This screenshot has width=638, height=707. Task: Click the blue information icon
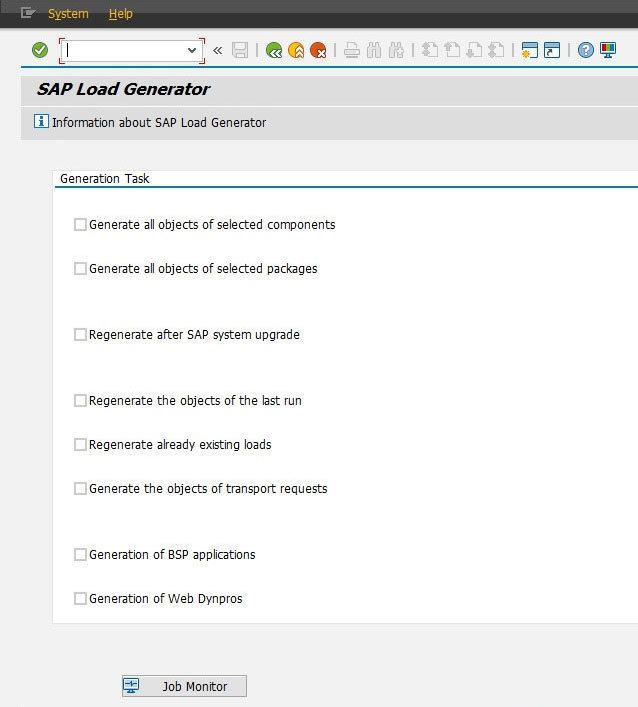pyautogui.click(x=41, y=121)
